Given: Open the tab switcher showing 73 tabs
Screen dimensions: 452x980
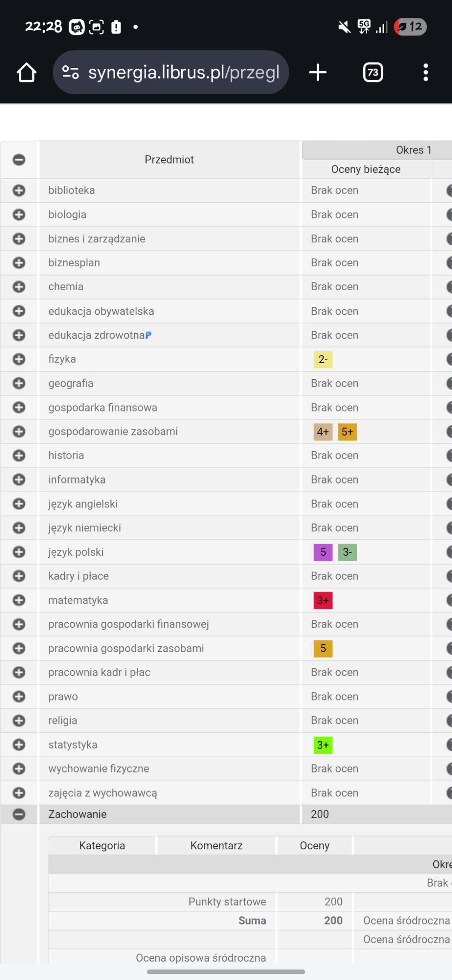Looking at the screenshot, I should click(x=373, y=73).
